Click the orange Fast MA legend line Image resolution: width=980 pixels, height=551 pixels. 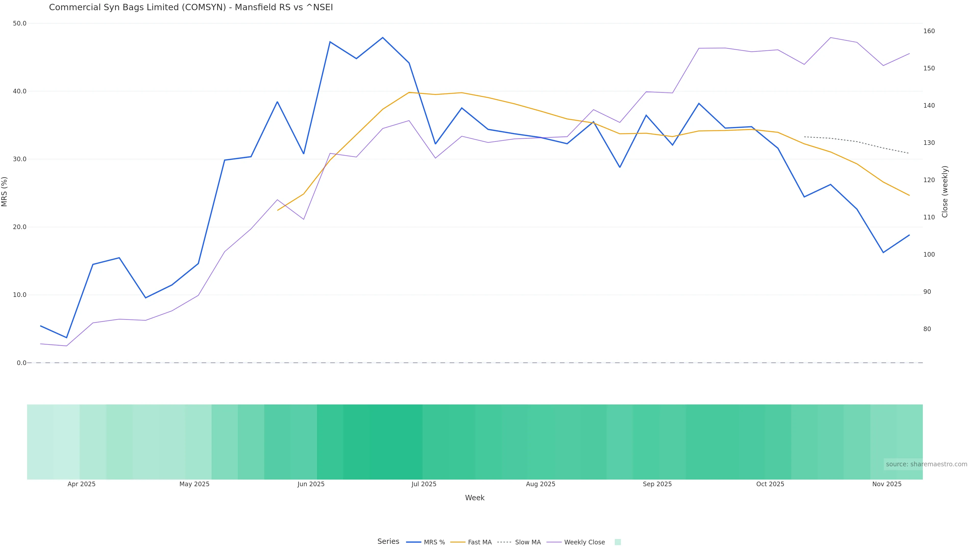(x=458, y=542)
